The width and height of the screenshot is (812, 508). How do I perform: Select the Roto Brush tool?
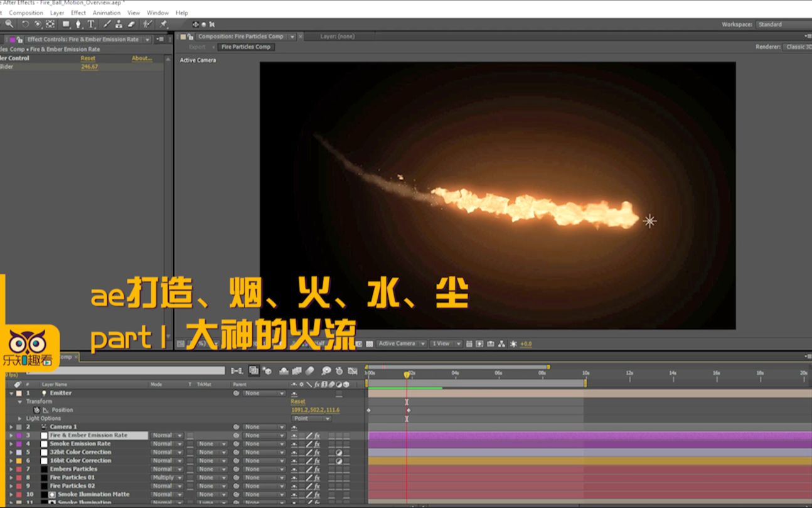coord(147,24)
